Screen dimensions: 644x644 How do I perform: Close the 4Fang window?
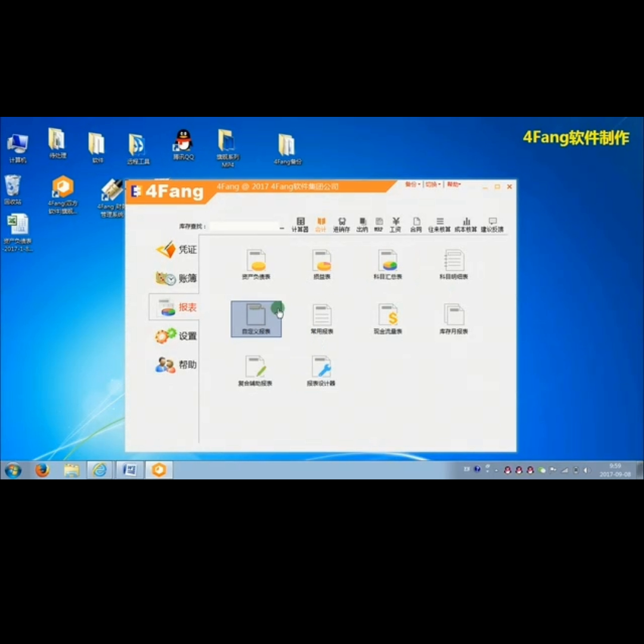(x=510, y=187)
